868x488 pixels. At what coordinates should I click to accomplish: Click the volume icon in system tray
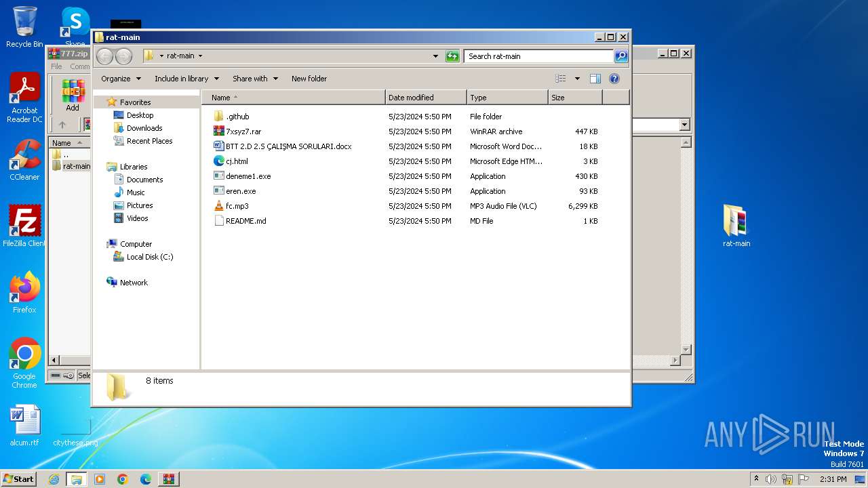(771, 479)
